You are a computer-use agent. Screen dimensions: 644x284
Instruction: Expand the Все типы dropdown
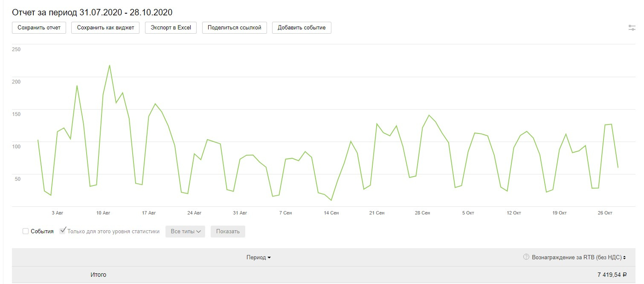click(185, 232)
